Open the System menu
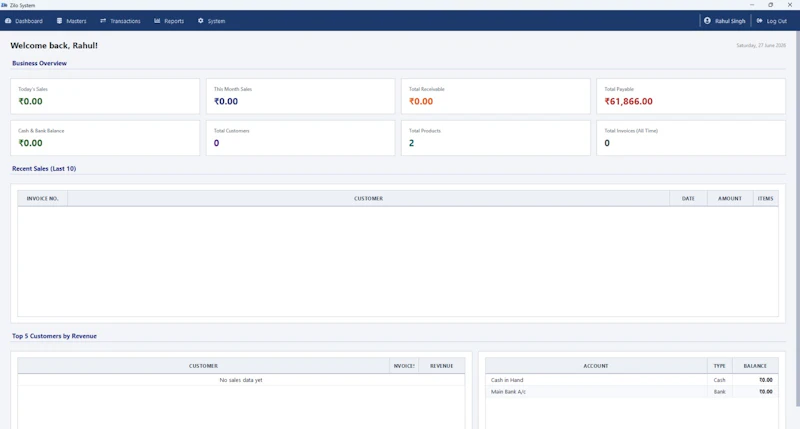 point(211,21)
